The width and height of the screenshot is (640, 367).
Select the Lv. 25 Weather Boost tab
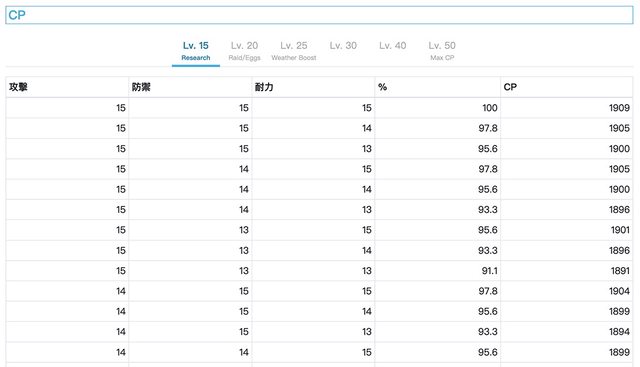(294, 51)
